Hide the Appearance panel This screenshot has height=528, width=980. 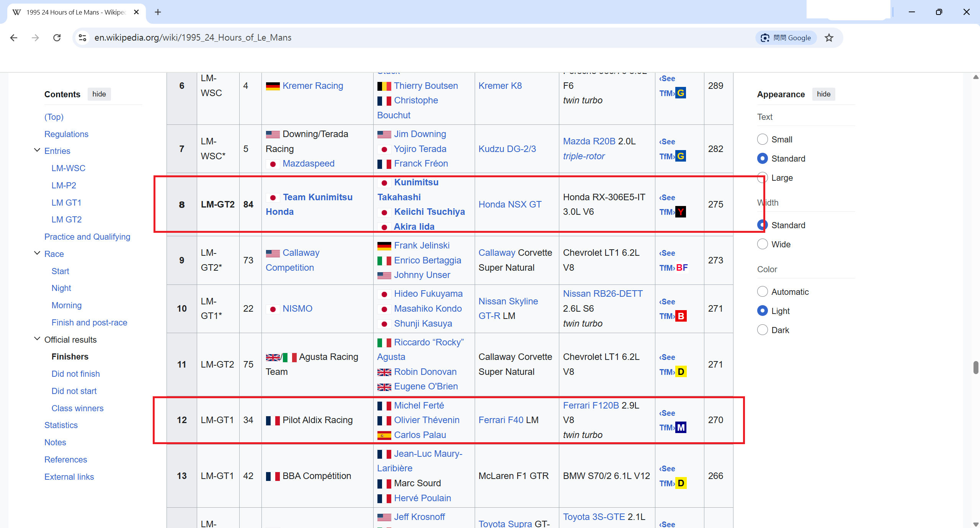824,94
